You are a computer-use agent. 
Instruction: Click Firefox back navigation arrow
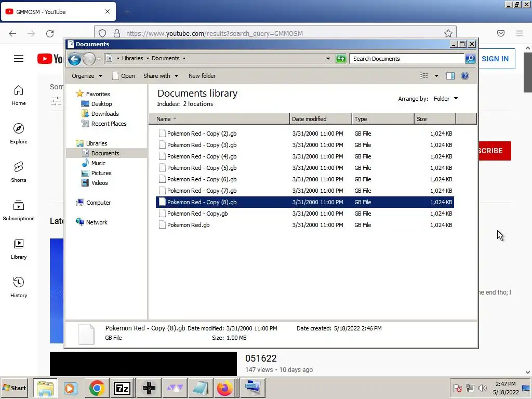click(12, 33)
